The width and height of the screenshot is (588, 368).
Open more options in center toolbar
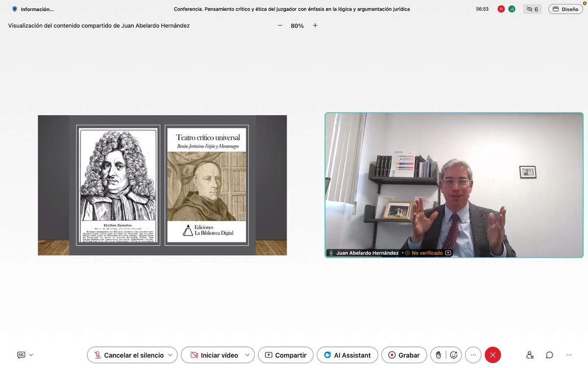[x=473, y=355]
